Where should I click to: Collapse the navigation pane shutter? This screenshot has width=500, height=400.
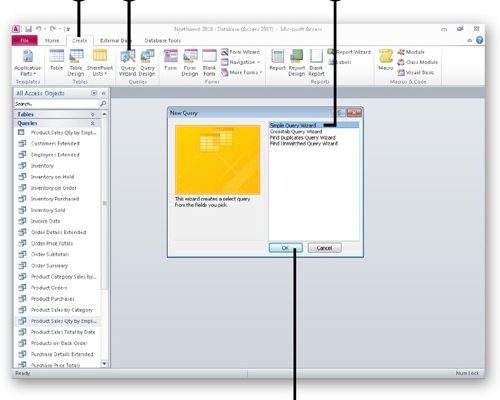pyautogui.click(x=103, y=93)
